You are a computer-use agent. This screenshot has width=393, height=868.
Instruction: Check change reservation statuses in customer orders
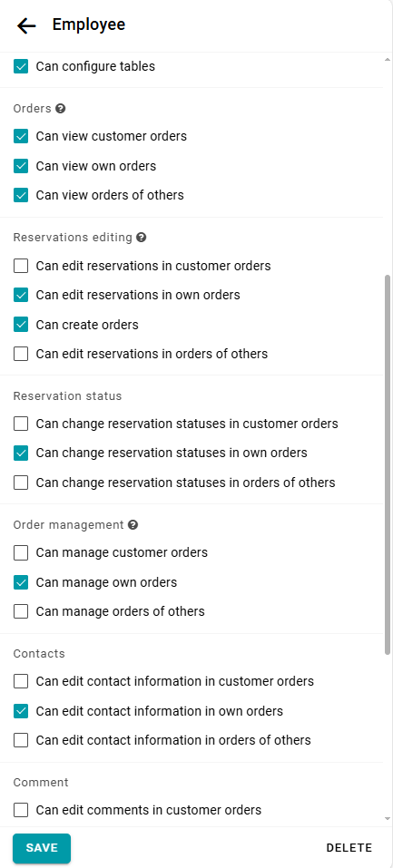pyautogui.click(x=21, y=424)
